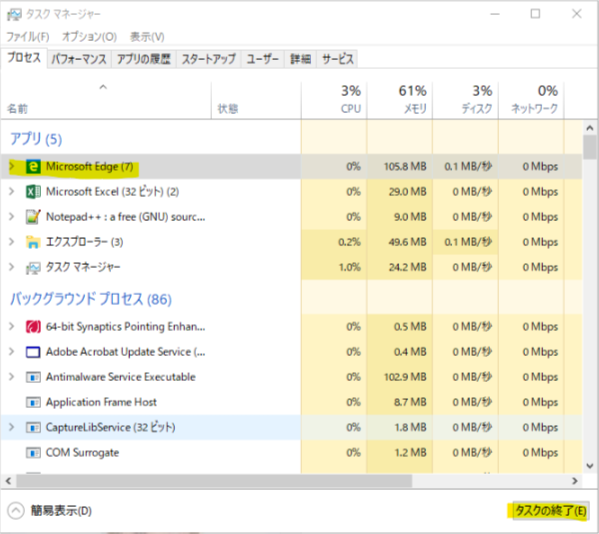This screenshot has width=599, height=534.
Task: Open the オプション menu
Action: (x=89, y=37)
